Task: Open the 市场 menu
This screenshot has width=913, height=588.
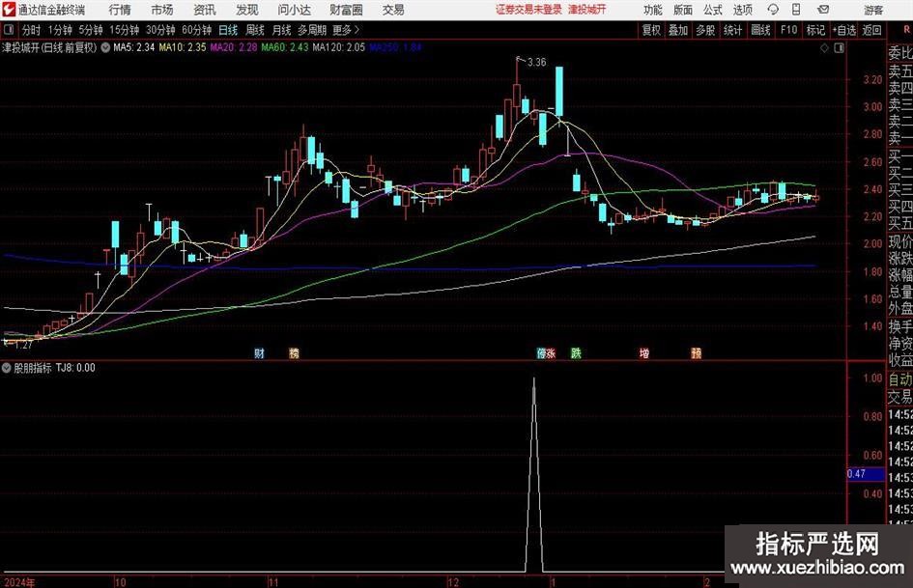Action: [x=162, y=10]
